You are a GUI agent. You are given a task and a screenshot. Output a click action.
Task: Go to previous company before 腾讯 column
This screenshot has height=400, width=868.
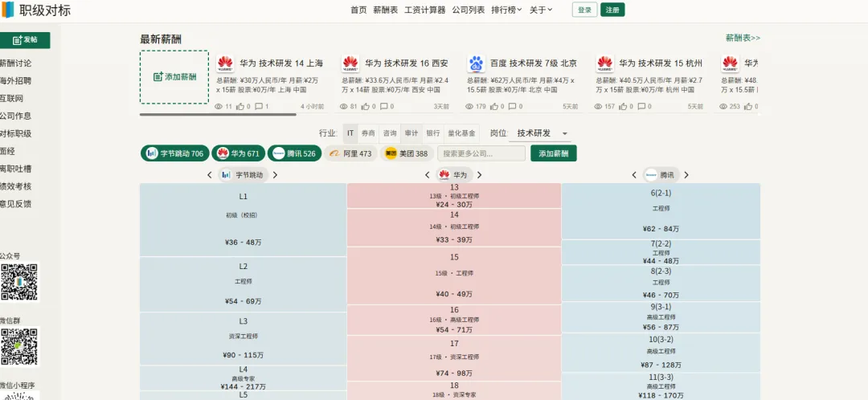pyautogui.click(x=634, y=175)
